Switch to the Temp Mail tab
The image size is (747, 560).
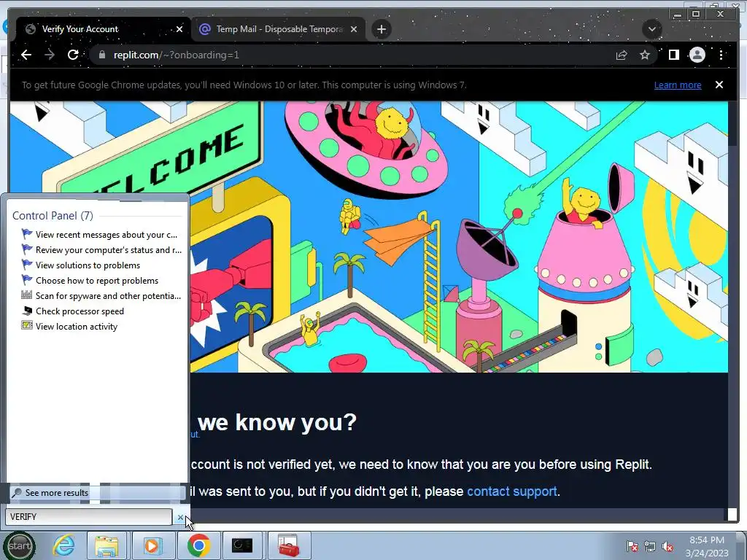279,29
